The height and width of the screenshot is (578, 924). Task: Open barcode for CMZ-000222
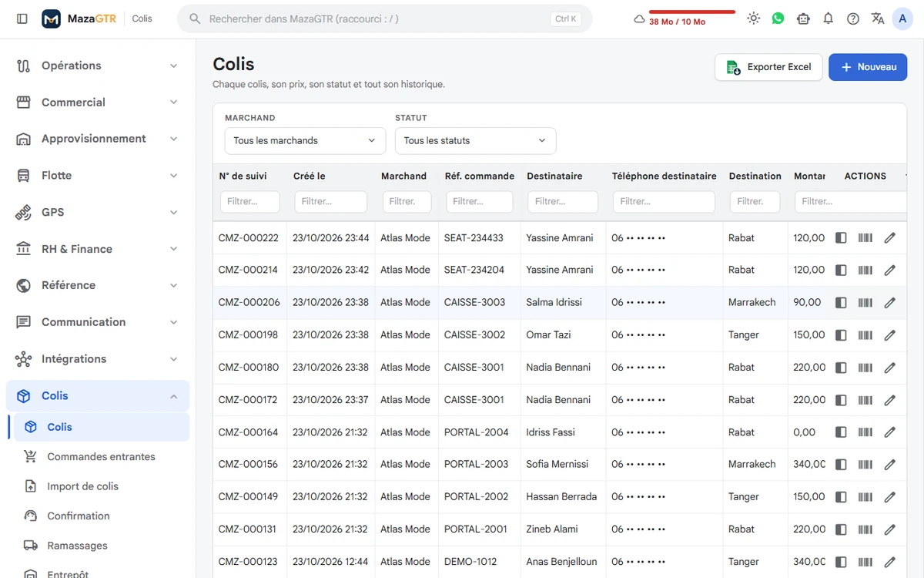[x=865, y=238]
